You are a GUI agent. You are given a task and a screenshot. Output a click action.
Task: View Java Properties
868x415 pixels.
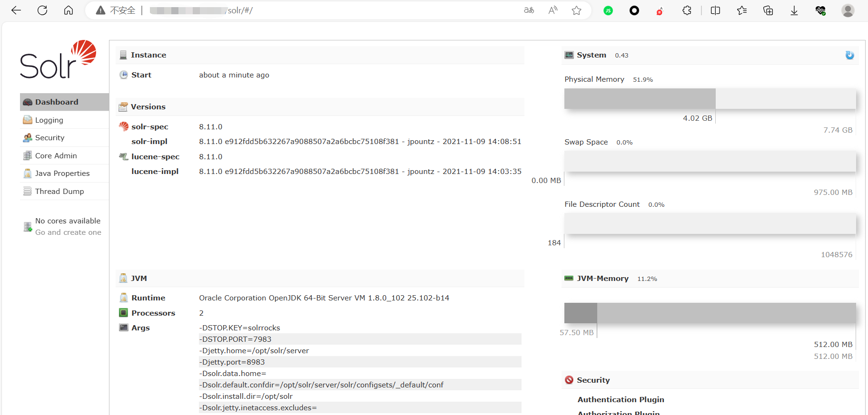pyautogui.click(x=62, y=174)
